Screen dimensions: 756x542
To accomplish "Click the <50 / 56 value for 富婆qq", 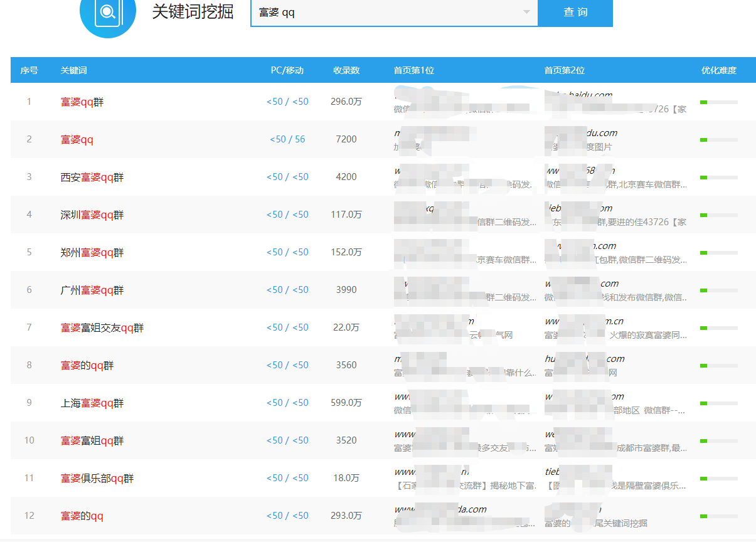I will (289, 139).
